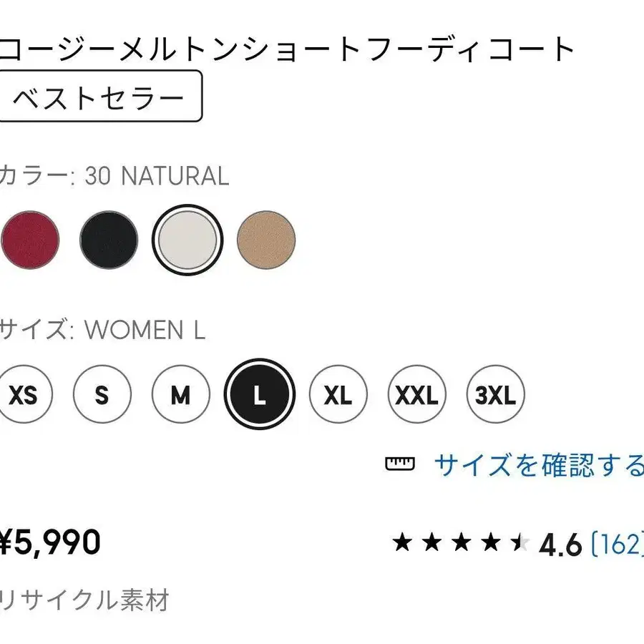
Task: Click the product title text
Action: coord(286,49)
